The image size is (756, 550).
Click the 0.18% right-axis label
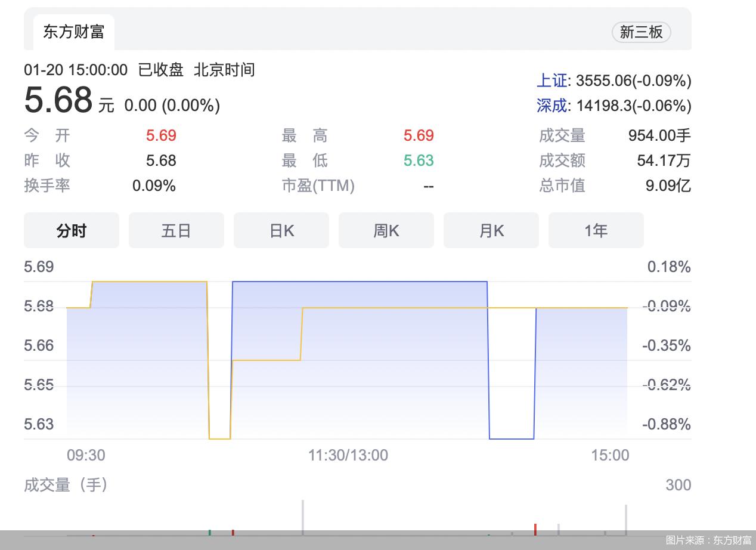pos(669,267)
